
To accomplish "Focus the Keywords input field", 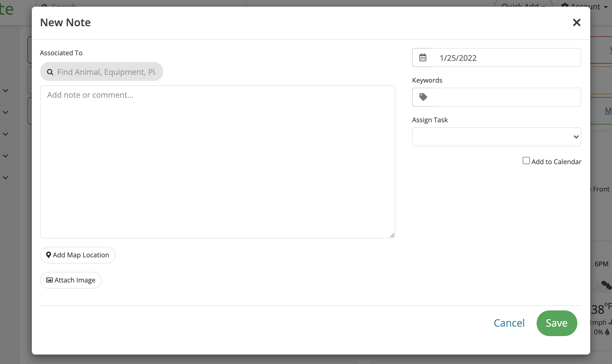I will tap(507, 97).
